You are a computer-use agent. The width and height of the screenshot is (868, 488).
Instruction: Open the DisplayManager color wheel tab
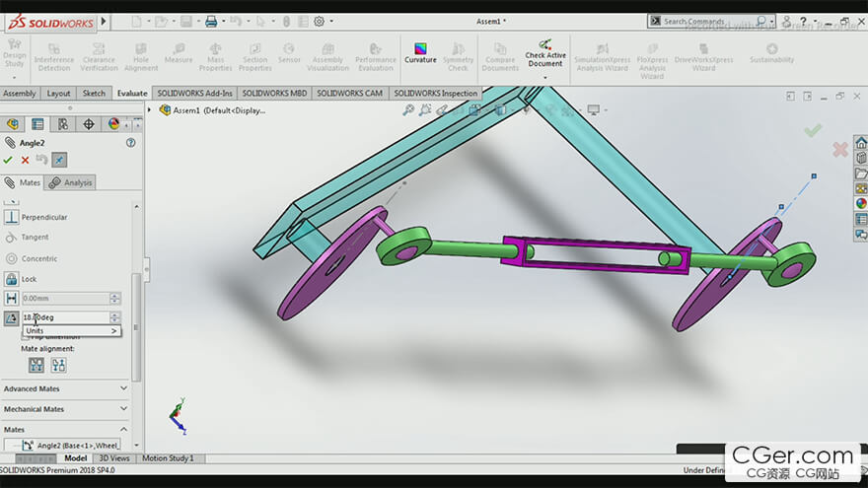[113, 124]
